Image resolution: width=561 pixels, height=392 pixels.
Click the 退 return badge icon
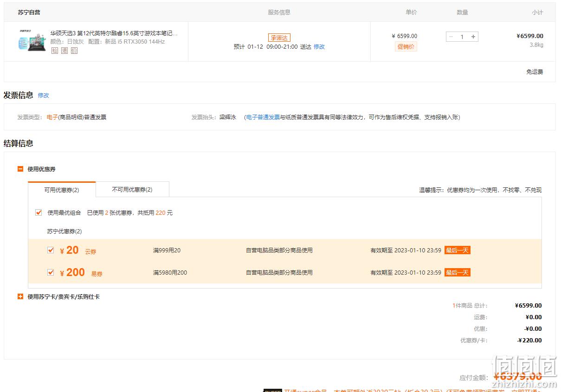(64, 51)
